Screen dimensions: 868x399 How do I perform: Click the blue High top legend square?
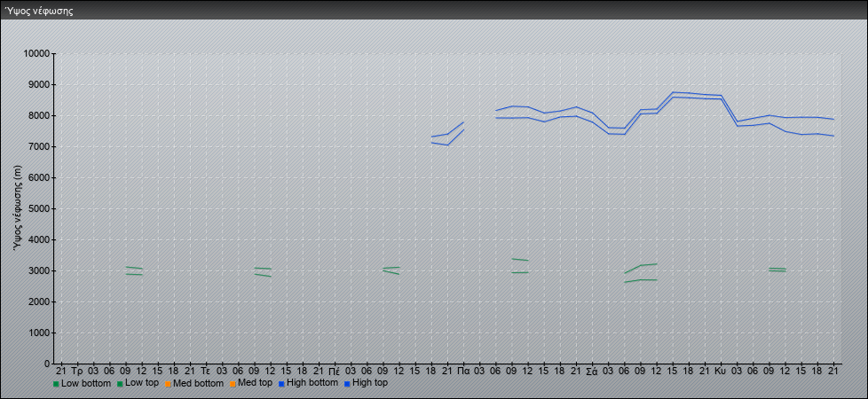(347, 384)
